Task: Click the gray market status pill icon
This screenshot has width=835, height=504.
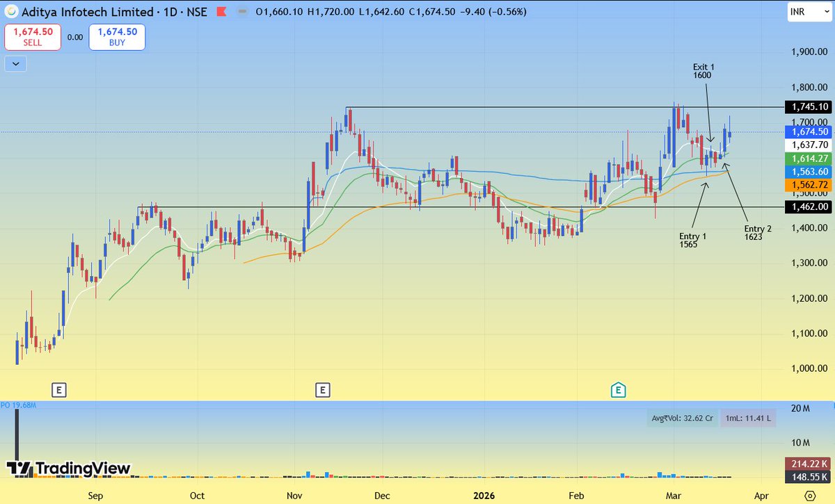Action: [x=242, y=12]
